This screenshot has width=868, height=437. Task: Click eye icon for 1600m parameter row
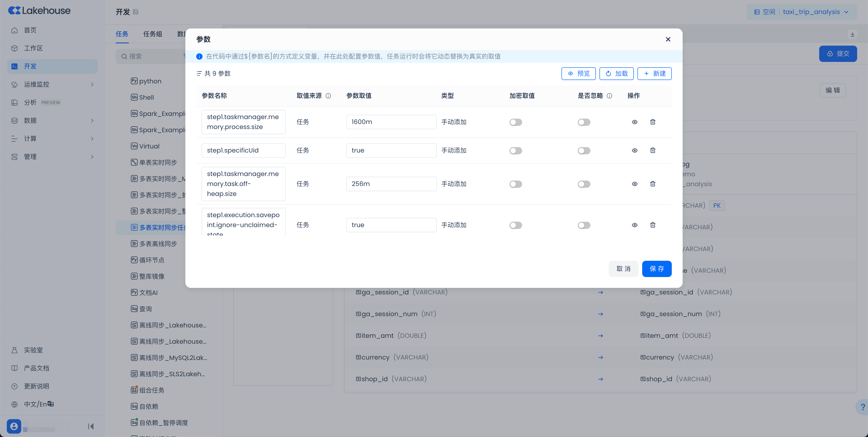[x=634, y=122]
